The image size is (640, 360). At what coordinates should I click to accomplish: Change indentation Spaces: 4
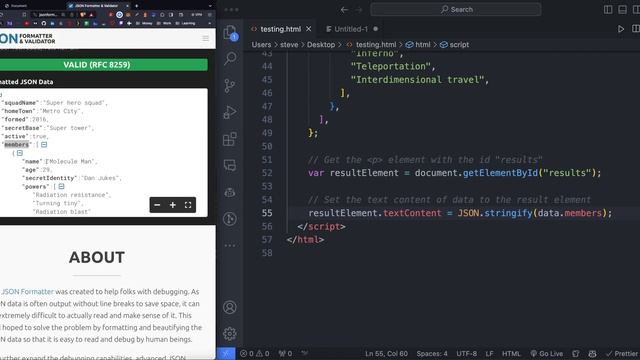point(432,353)
